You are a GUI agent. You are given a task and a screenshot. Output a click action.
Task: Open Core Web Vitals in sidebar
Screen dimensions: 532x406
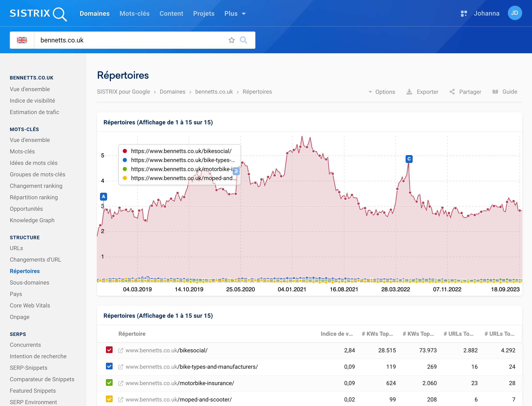point(30,305)
